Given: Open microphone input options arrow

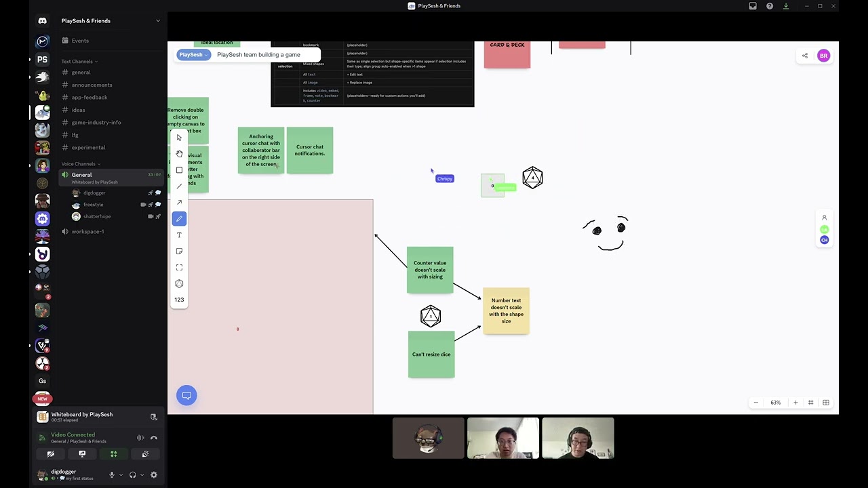Looking at the screenshot, I should click(x=121, y=475).
